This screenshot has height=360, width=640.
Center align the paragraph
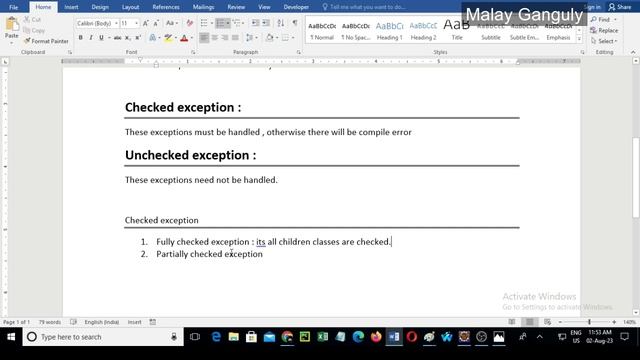pos(214,38)
